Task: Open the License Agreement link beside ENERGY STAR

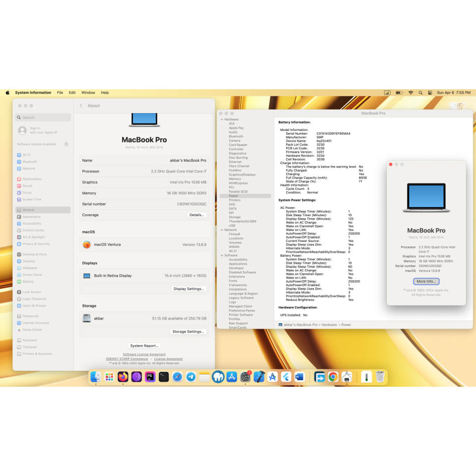Action: point(168,359)
